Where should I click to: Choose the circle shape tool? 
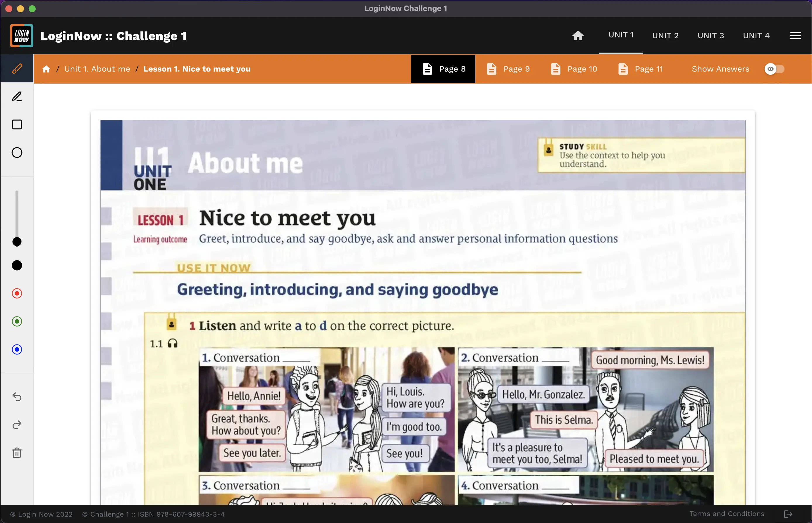click(x=17, y=153)
